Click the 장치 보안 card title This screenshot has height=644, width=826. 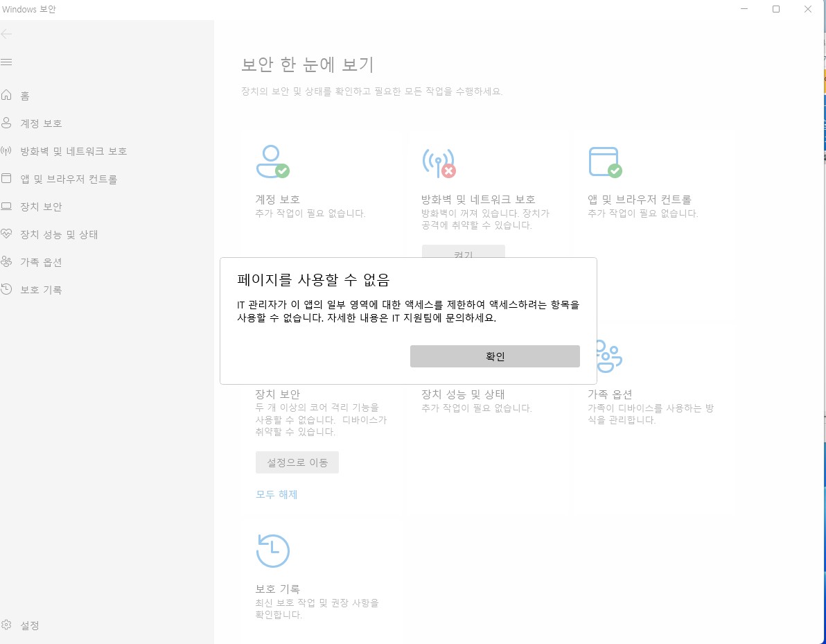coord(278,394)
